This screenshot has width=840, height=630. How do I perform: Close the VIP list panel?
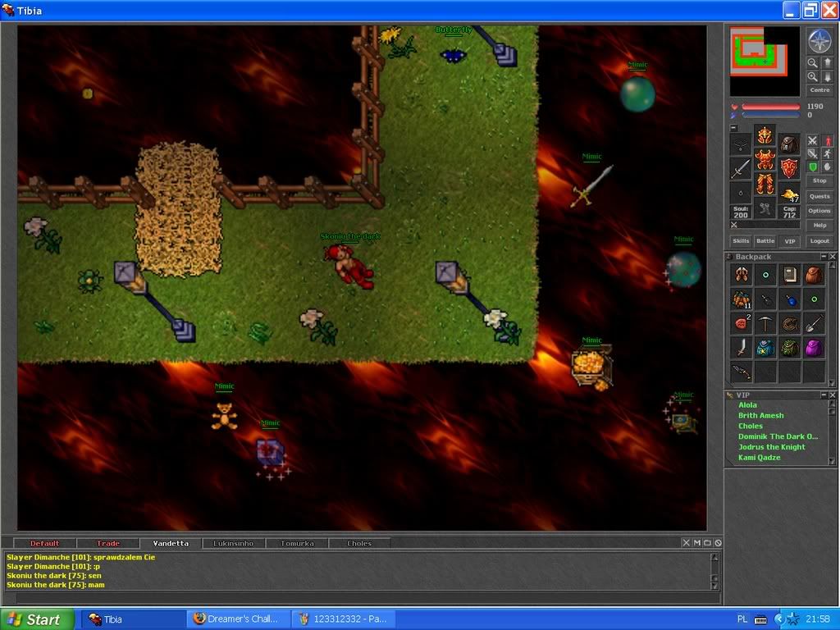[x=833, y=395]
